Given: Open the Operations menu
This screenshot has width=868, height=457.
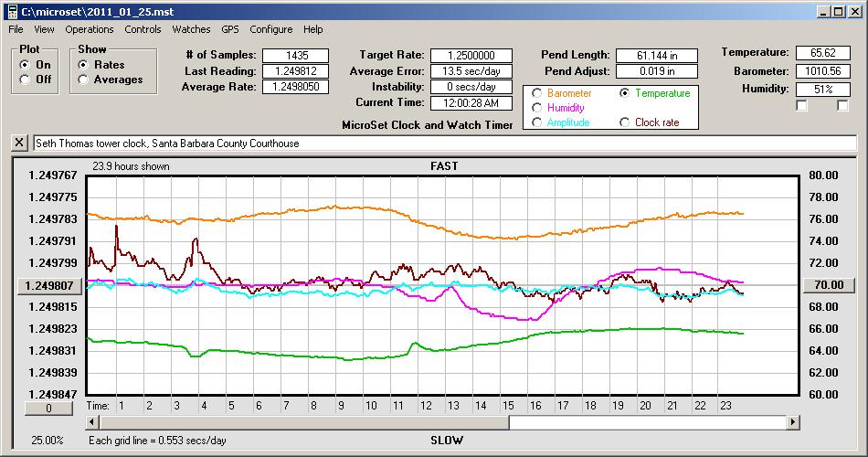Looking at the screenshot, I should [90, 29].
